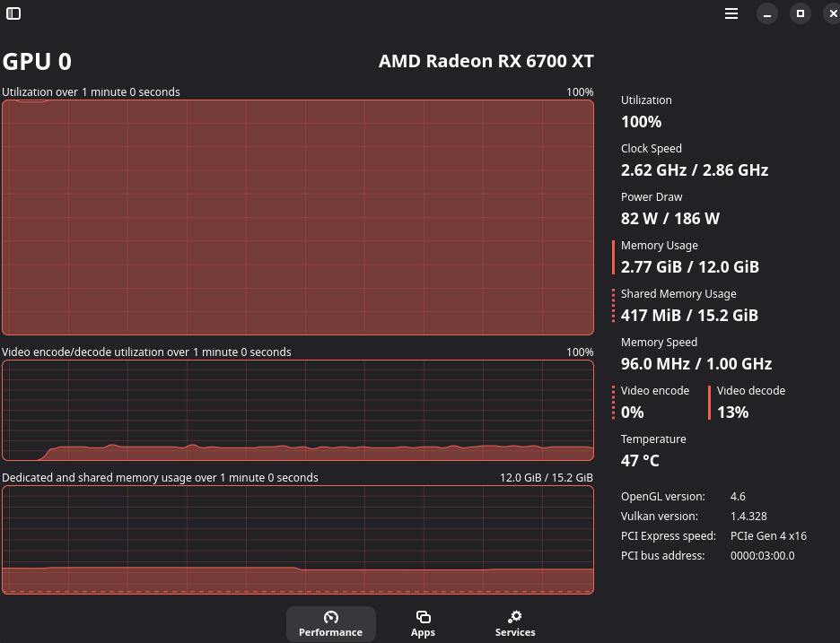Select the Performance tab

coord(331,624)
